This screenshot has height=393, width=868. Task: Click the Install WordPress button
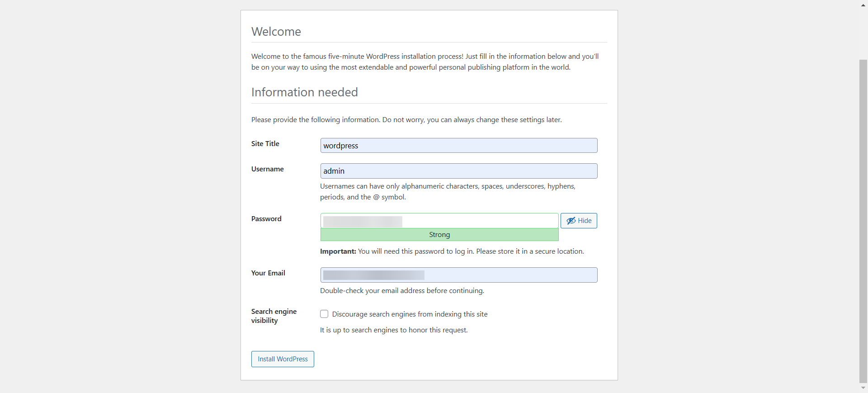[283, 359]
